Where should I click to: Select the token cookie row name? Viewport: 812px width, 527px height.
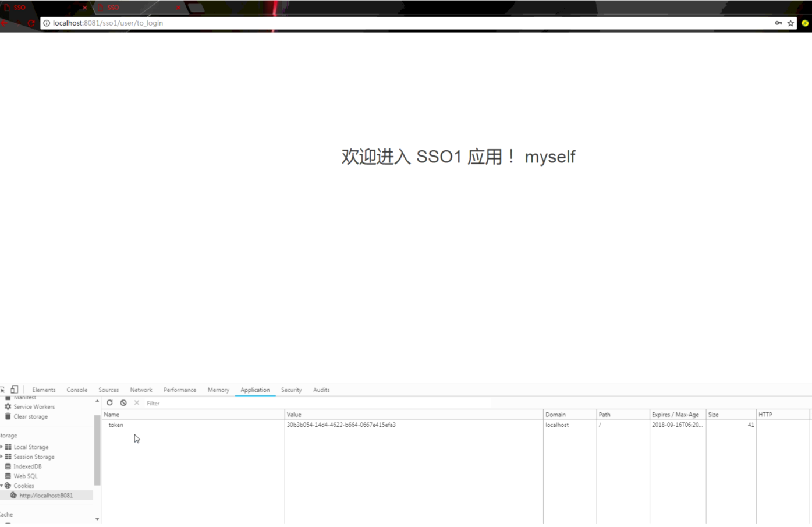tap(116, 425)
